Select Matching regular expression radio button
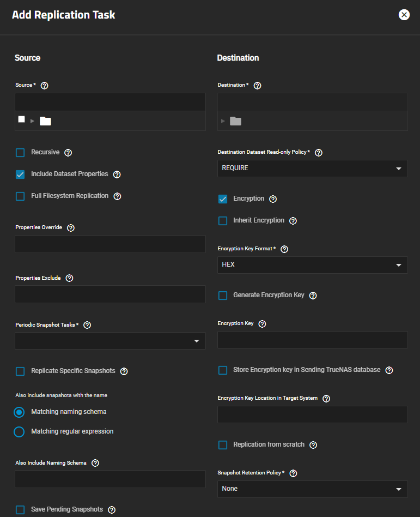This screenshot has width=420, height=517. pyautogui.click(x=20, y=432)
